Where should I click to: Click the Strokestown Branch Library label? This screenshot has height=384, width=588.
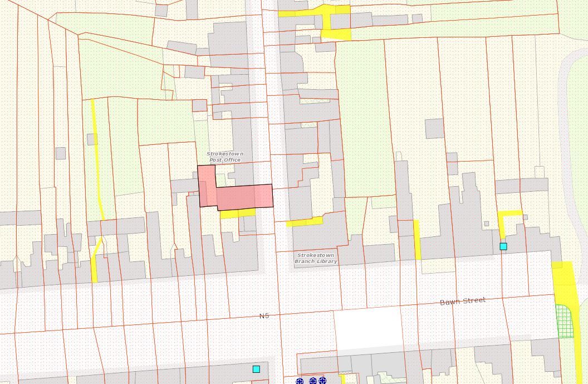(x=316, y=258)
